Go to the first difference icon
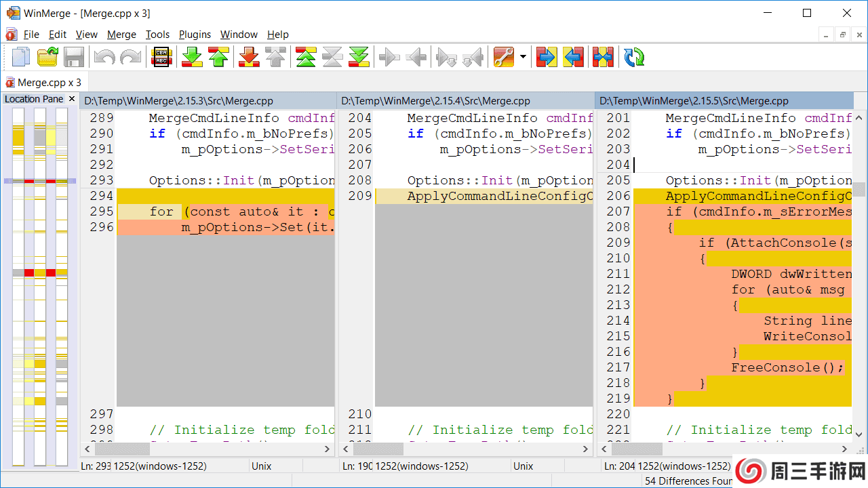 coord(306,58)
